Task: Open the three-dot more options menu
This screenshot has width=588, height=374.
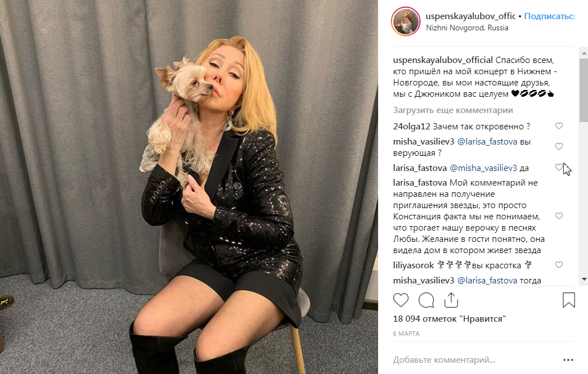Action: pyautogui.click(x=568, y=360)
